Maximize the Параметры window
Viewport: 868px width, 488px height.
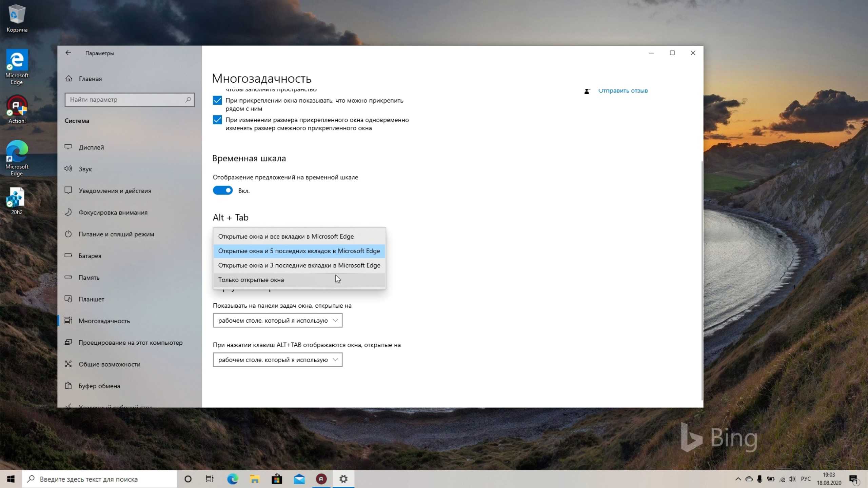tap(672, 53)
